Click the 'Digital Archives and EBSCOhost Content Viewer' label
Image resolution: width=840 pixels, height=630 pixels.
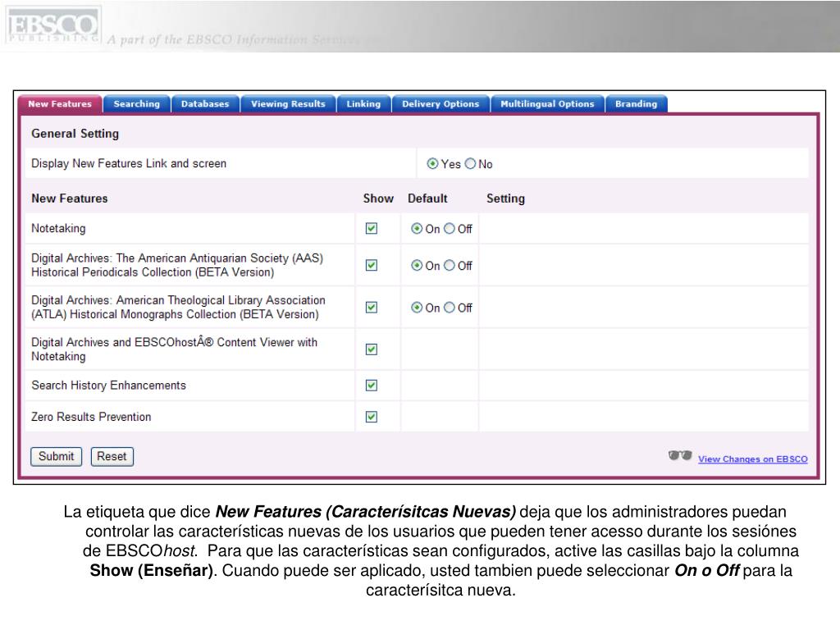pyautogui.click(x=174, y=349)
